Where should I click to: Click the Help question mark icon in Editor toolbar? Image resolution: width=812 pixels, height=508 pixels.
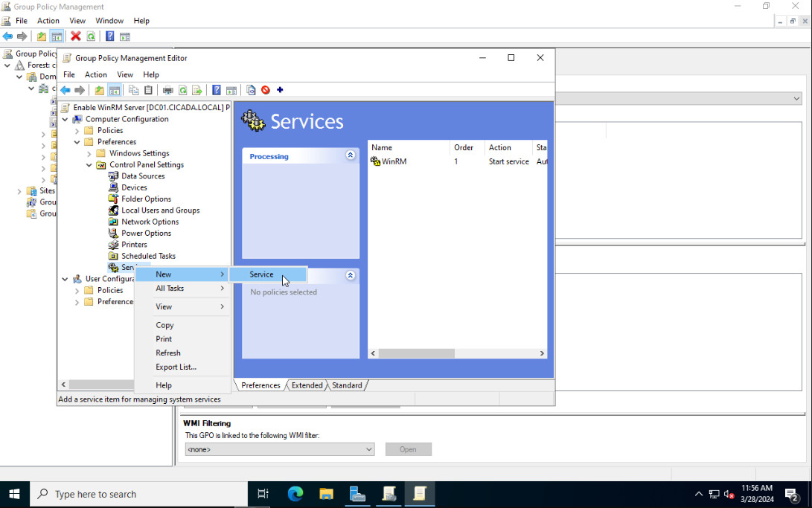(x=217, y=90)
